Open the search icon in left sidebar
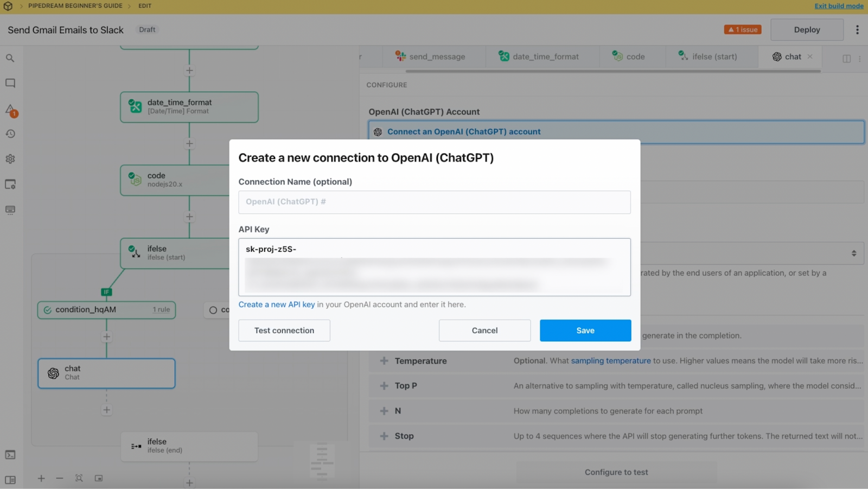 pos(10,58)
